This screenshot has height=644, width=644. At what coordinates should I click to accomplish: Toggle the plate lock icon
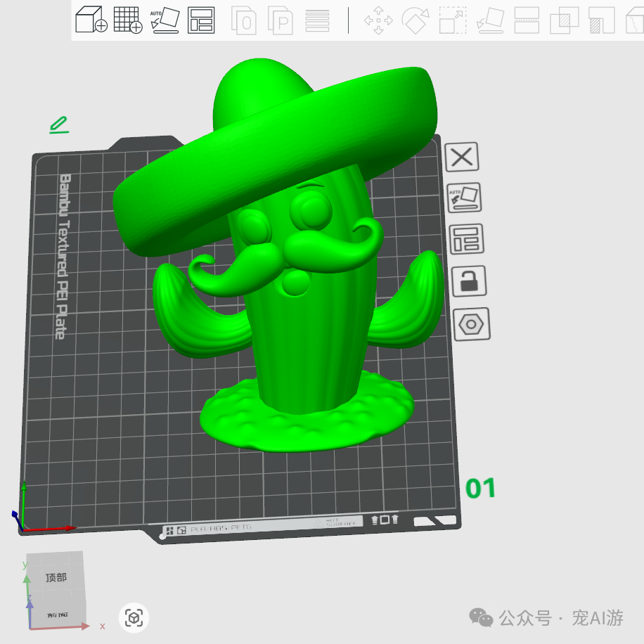click(469, 281)
